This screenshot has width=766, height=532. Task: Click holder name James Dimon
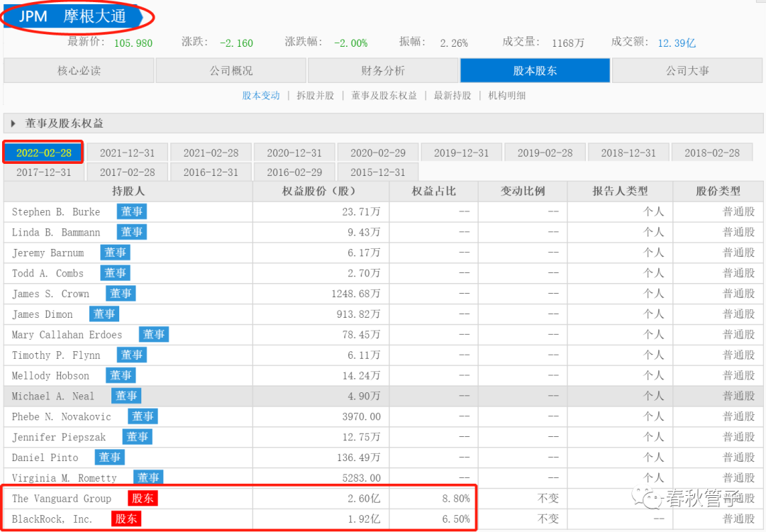pyautogui.click(x=43, y=314)
